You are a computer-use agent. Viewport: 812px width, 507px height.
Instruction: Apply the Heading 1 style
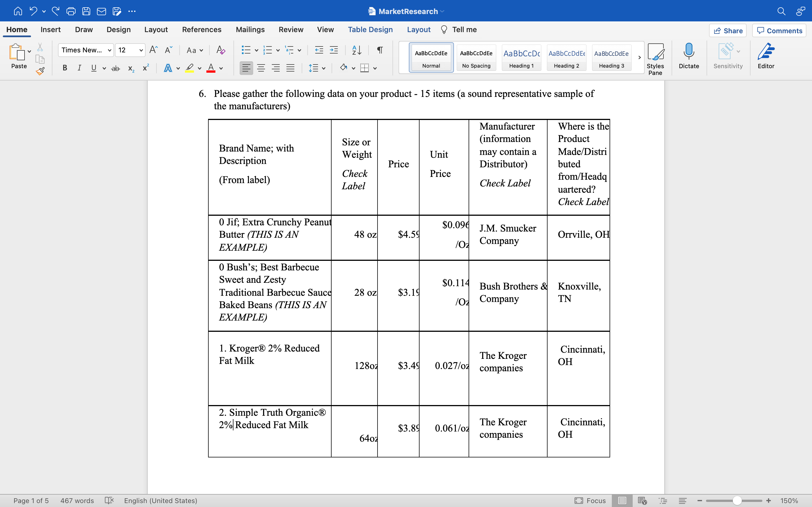tap(521, 58)
